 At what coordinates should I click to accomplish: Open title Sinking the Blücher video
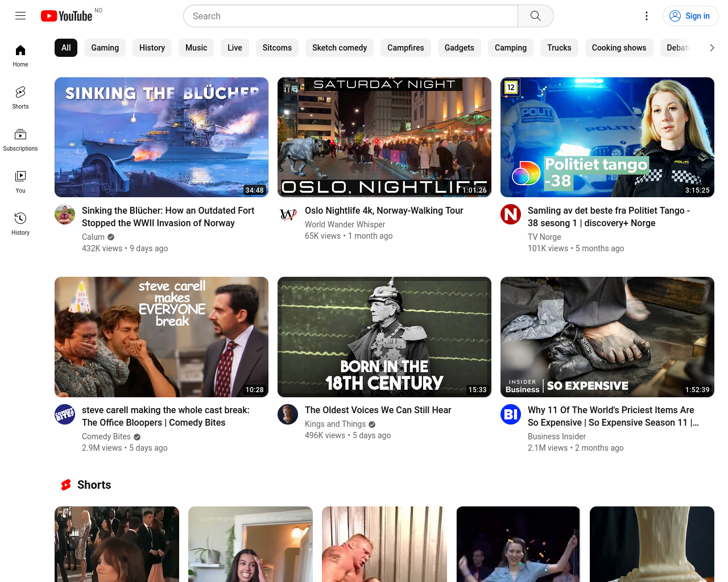coord(168,217)
